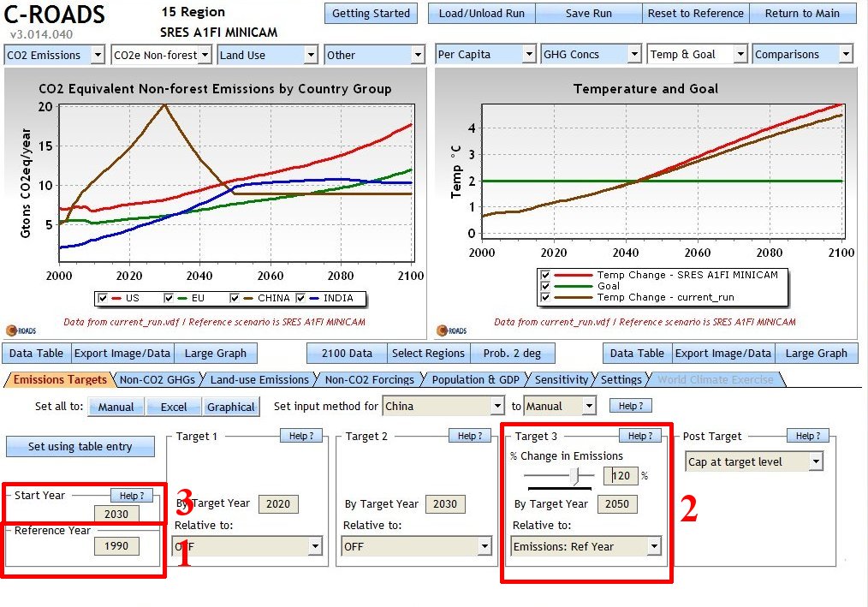Open the Per Capita dropdown
Viewport: 868px width, 607px height.
pos(485,54)
